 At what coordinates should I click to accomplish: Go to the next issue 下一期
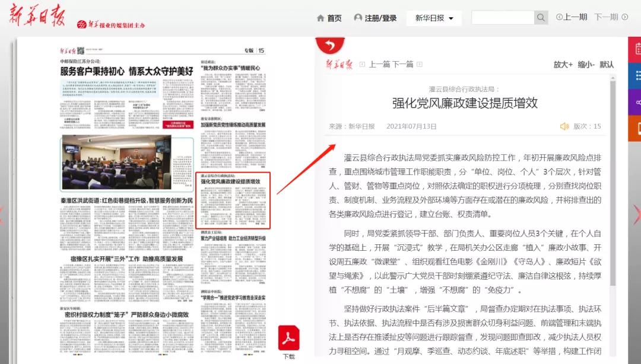606,17
